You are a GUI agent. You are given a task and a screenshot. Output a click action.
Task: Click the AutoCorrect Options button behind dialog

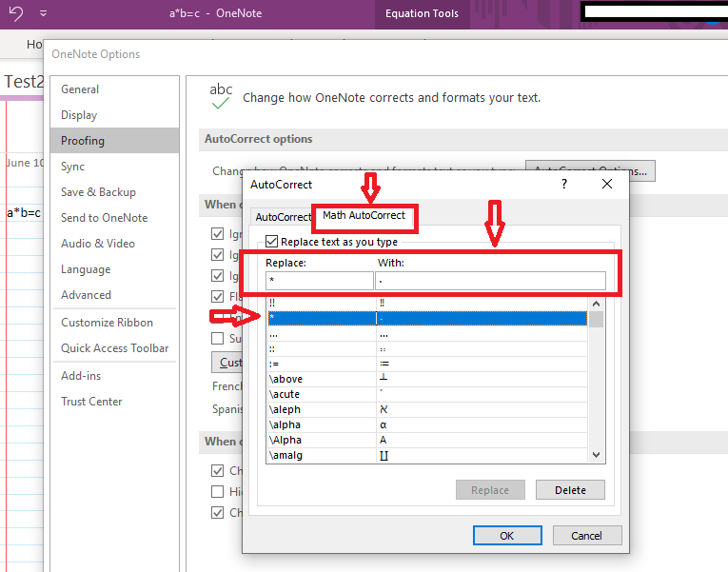point(640,171)
